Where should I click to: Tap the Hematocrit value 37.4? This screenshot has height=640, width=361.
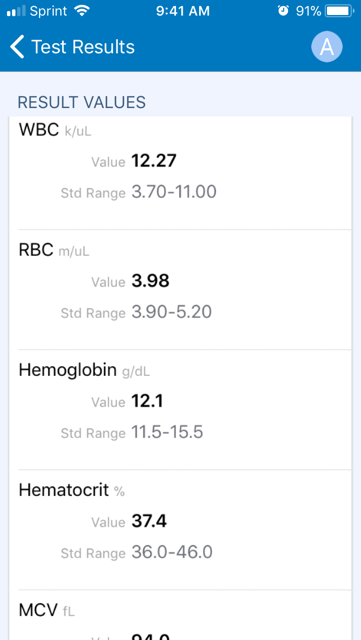(x=149, y=521)
